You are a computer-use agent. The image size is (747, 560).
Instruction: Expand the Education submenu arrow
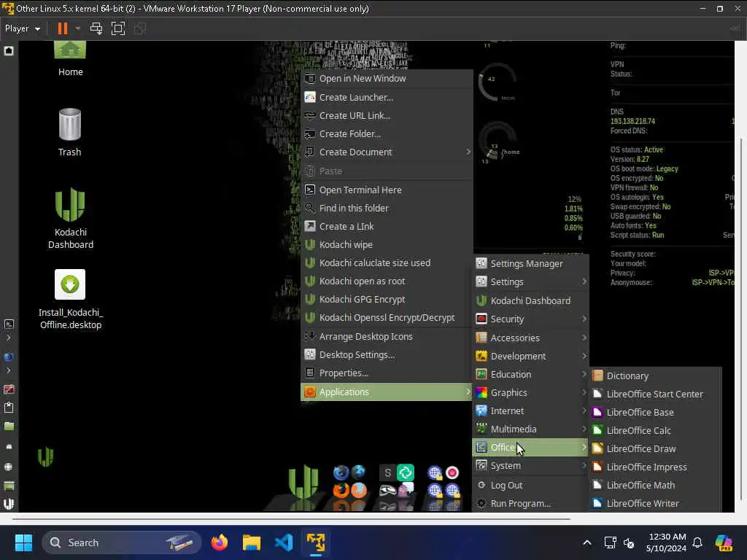[584, 374]
